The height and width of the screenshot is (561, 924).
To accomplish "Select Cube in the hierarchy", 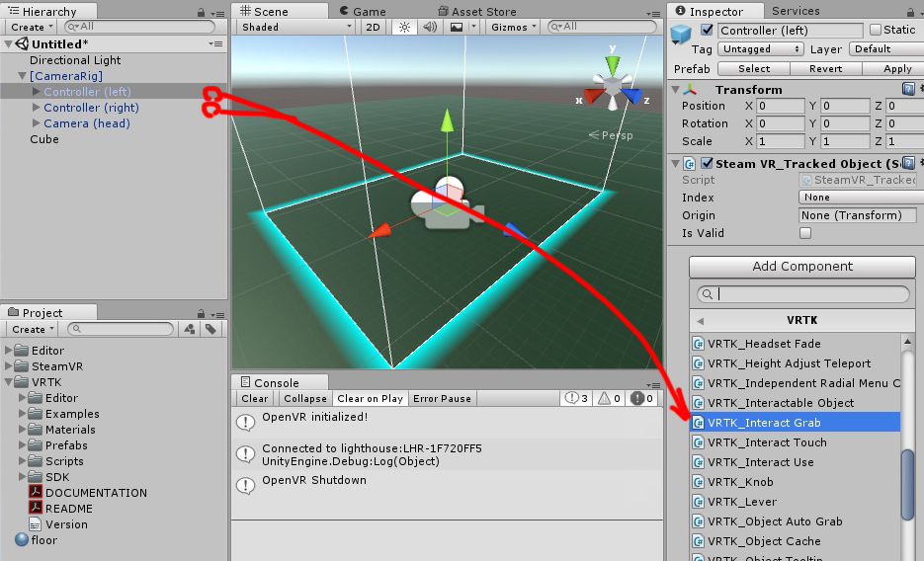I will tap(44, 139).
